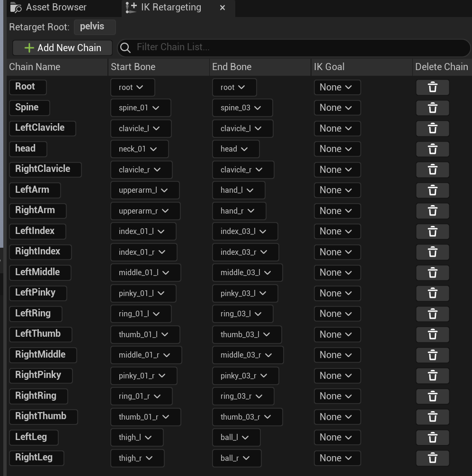Edit the RightRing chain name
The image size is (472, 476).
pyautogui.click(x=38, y=396)
